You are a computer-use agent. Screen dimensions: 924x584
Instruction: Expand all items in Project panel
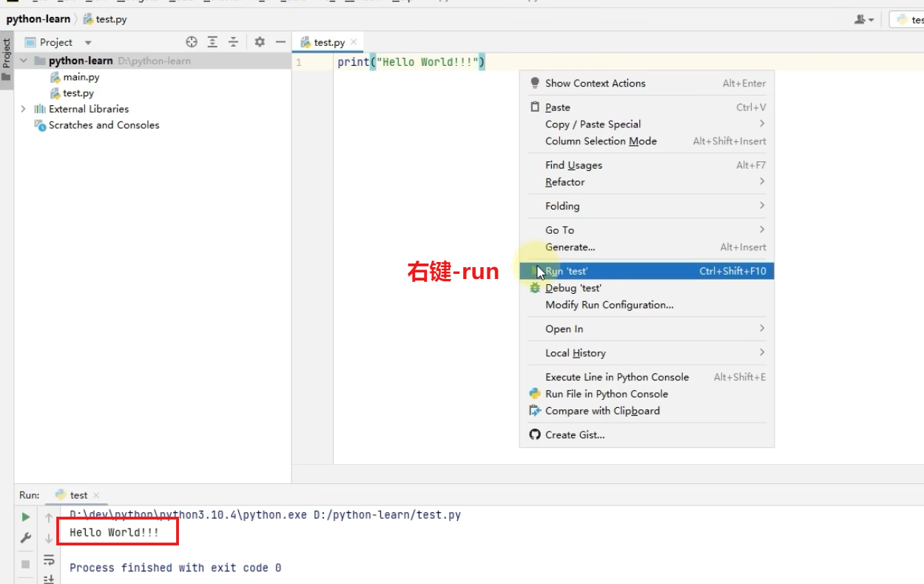(212, 42)
